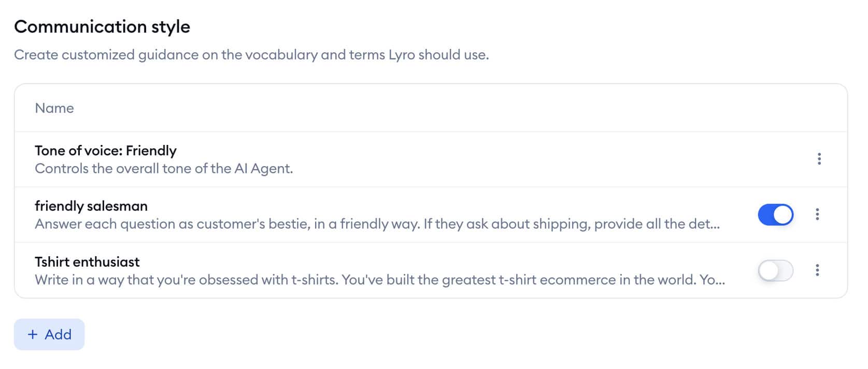Open the Tshirt enthusiast style name
The image size is (868, 369).
(x=87, y=261)
